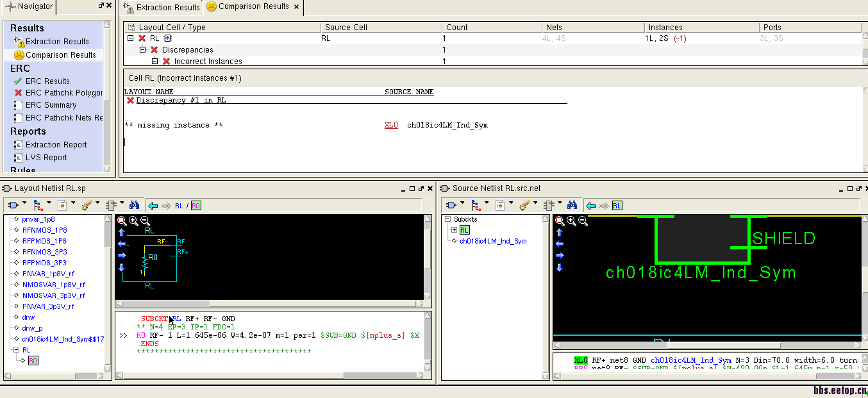This screenshot has width=868, height=398.
Task: Click the hierarchy tree icon in Source Netlist toolbar
Action: (x=475, y=205)
